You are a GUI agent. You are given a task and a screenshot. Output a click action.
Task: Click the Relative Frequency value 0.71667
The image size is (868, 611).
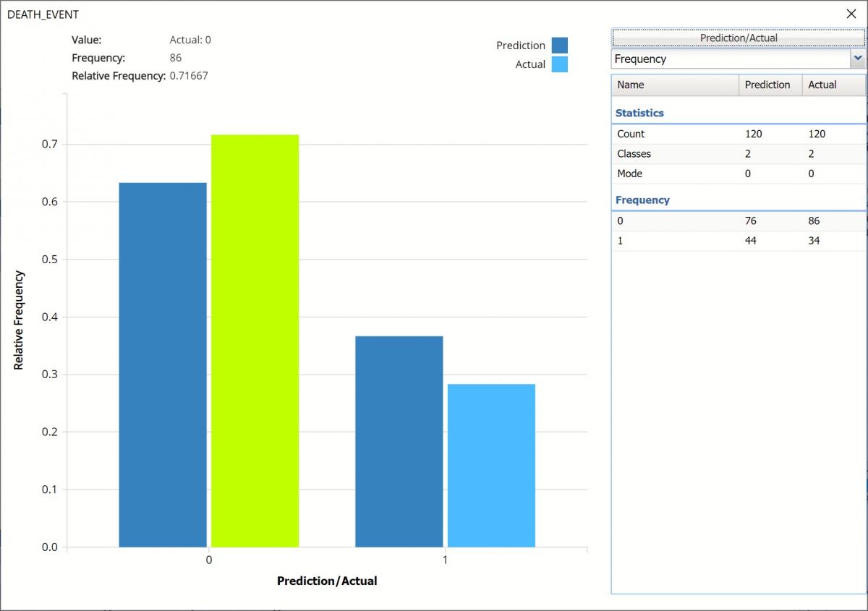(189, 76)
